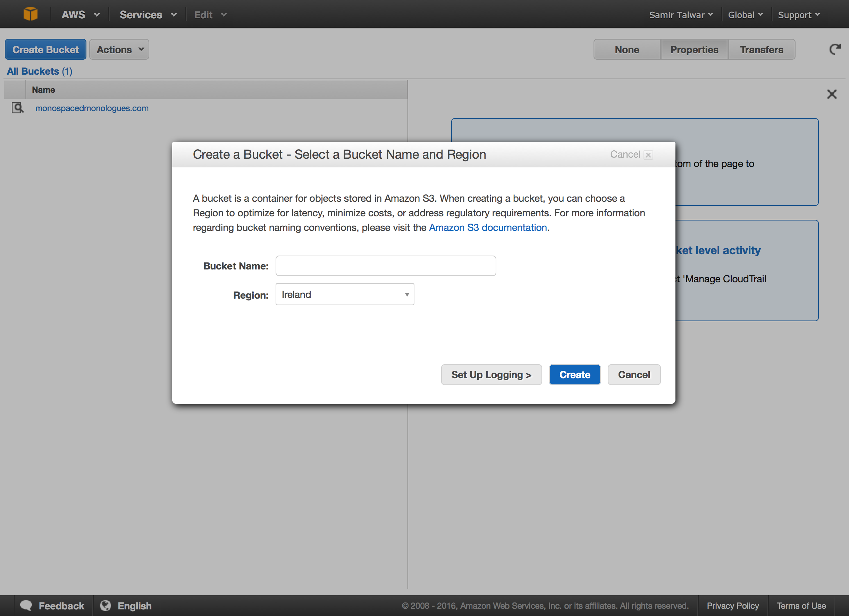The height and width of the screenshot is (616, 849).
Task: Click the small X icon next to Cancel in dialog header
Action: [648, 155]
